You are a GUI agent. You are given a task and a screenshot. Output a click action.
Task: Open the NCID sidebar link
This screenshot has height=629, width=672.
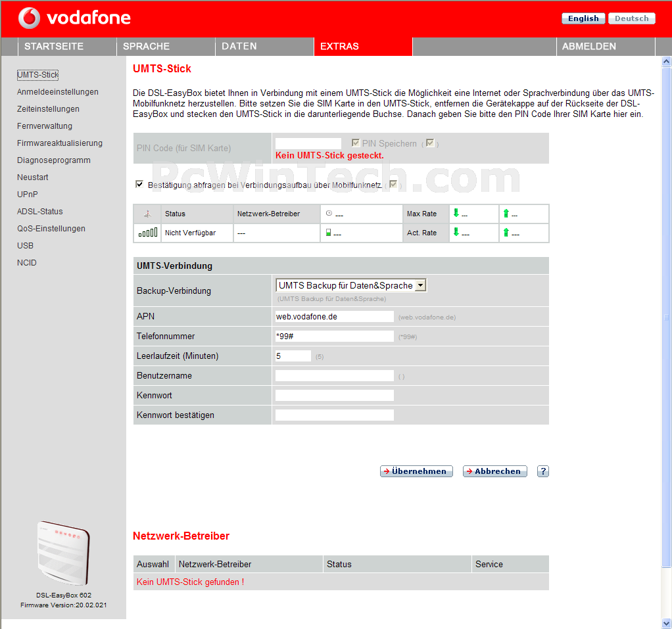tap(26, 263)
